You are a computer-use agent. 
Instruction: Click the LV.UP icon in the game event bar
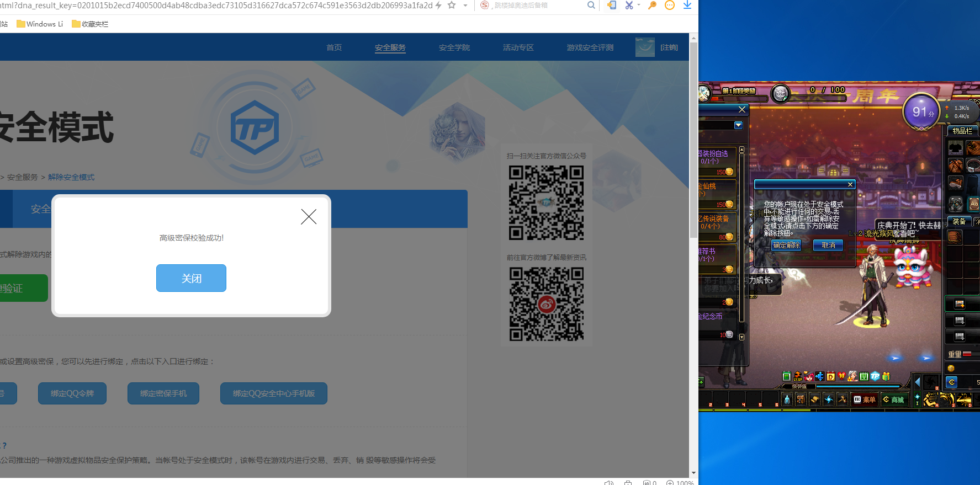point(798,376)
